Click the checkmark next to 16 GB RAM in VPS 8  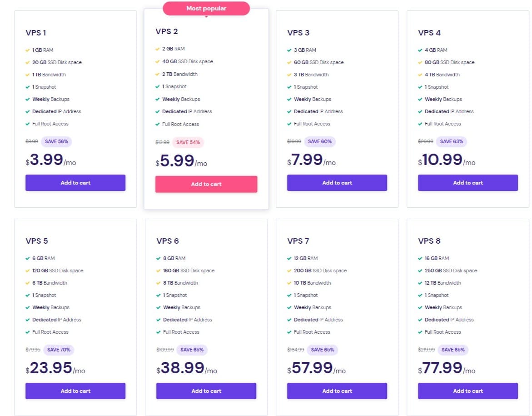tap(420, 258)
